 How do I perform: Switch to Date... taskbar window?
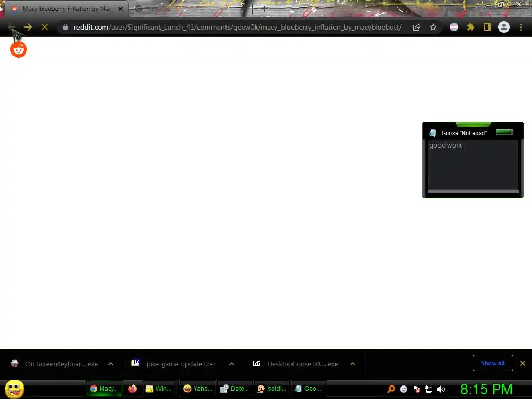click(235, 389)
